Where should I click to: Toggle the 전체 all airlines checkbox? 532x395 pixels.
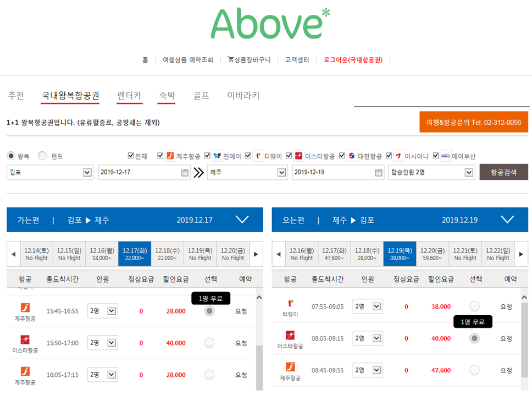point(131,156)
